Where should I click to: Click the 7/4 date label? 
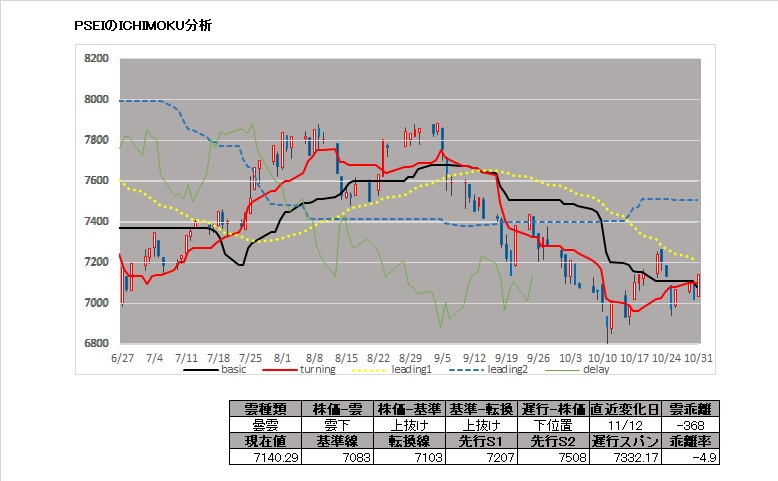point(154,358)
